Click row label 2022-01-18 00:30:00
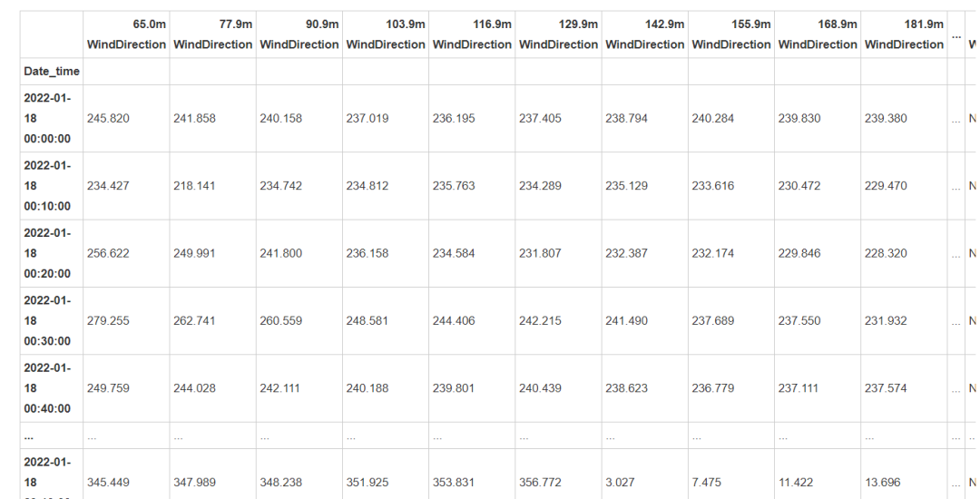Image resolution: width=980 pixels, height=499 pixels. click(x=47, y=320)
